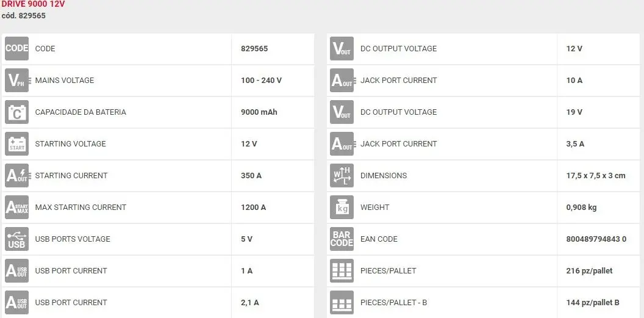The height and width of the screenshot is (318, 644).
Task: Click the max starting current icon
Action: pyautogui.click(x=17, y=207)
